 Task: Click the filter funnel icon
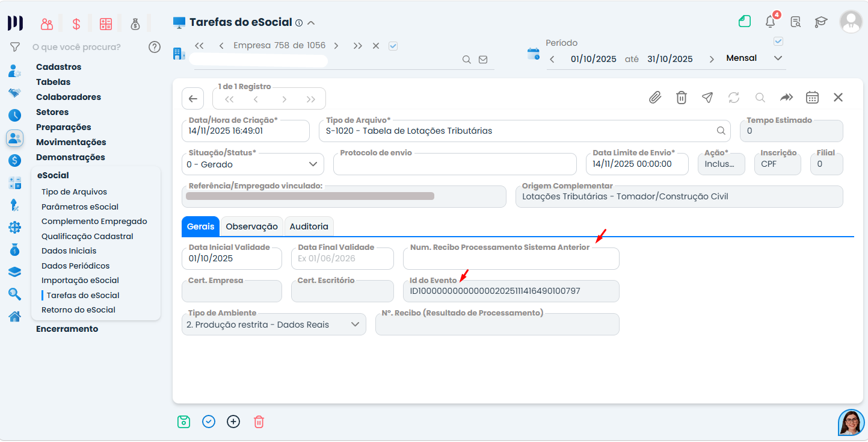tap(15, 46)
